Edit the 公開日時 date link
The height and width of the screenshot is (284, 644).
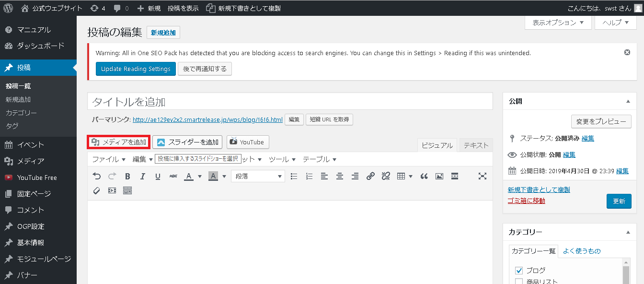tap(622, 171)
